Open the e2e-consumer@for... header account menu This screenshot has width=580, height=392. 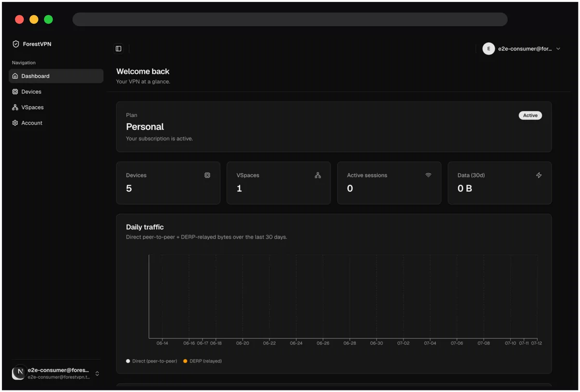point(522,49)
